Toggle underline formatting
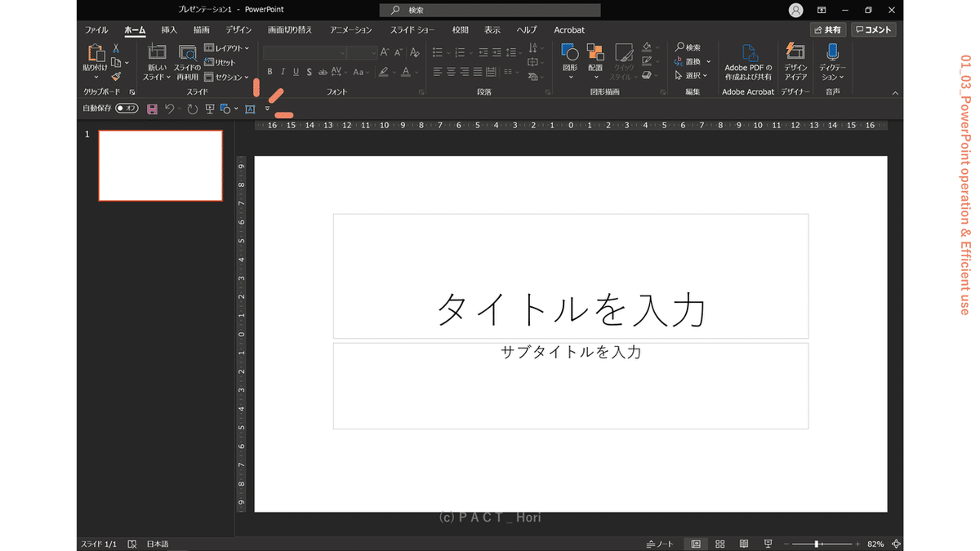The height and width of the screenshot is (551, 980). point(296,72)
